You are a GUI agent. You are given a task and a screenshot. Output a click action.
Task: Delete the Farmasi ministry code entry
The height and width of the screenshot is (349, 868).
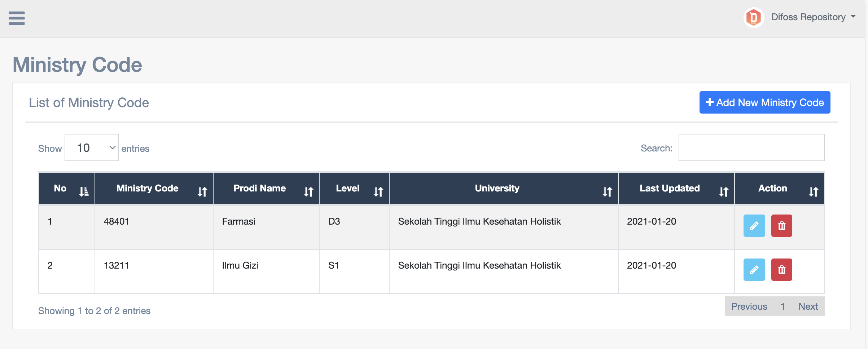click(781, 226)
